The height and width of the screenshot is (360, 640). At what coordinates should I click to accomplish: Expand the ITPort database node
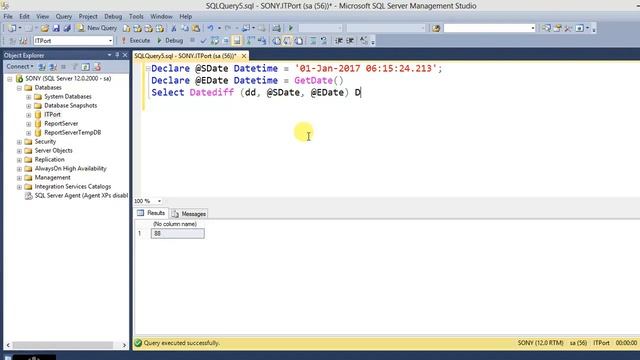(x=29, y=115)
